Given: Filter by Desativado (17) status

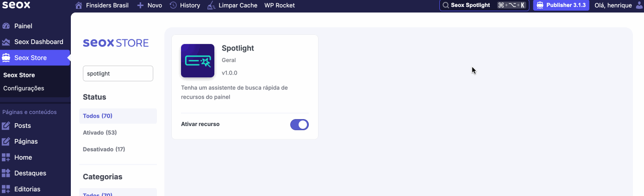Looking at the screenshot, I should point(104,149).
